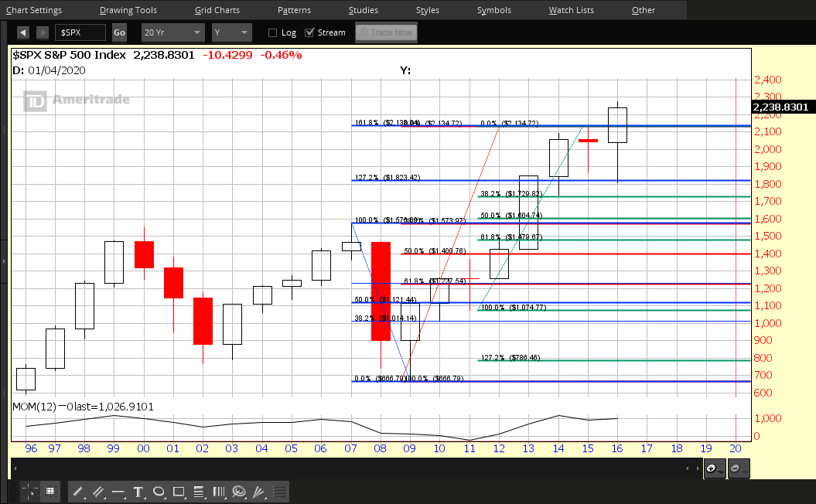
Task: Click the MOM(12) momentum study label
Action: (x=83, y=407)
